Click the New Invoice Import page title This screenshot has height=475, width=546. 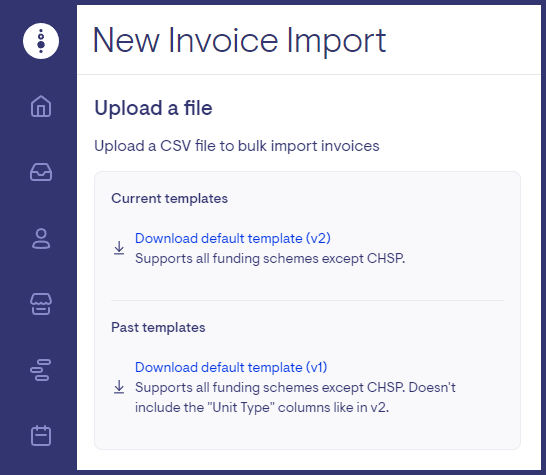coord(240,41)
